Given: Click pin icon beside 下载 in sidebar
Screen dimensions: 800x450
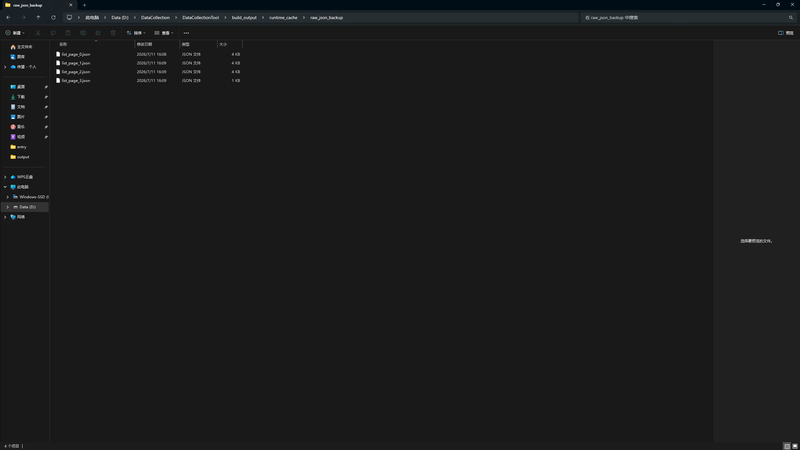Looking at the screenshot, I should click(x=46, y=97).
